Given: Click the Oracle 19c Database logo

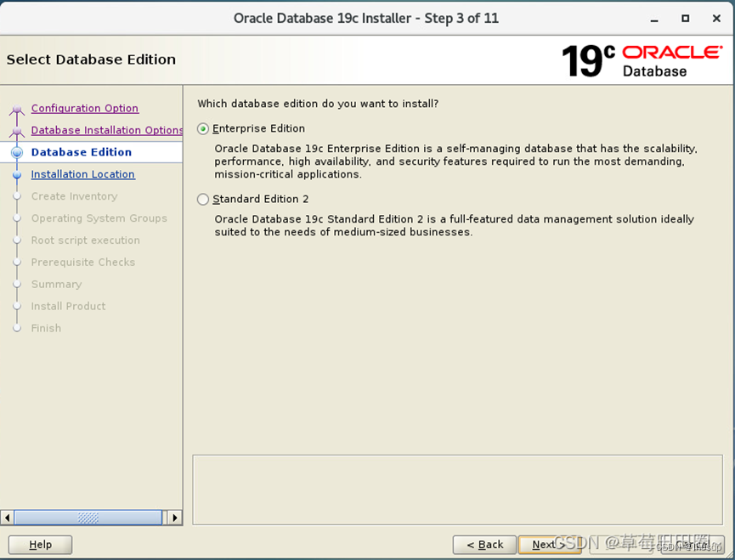Looking at the screenshot, I should pyautogui.click(x=642, y=61).
